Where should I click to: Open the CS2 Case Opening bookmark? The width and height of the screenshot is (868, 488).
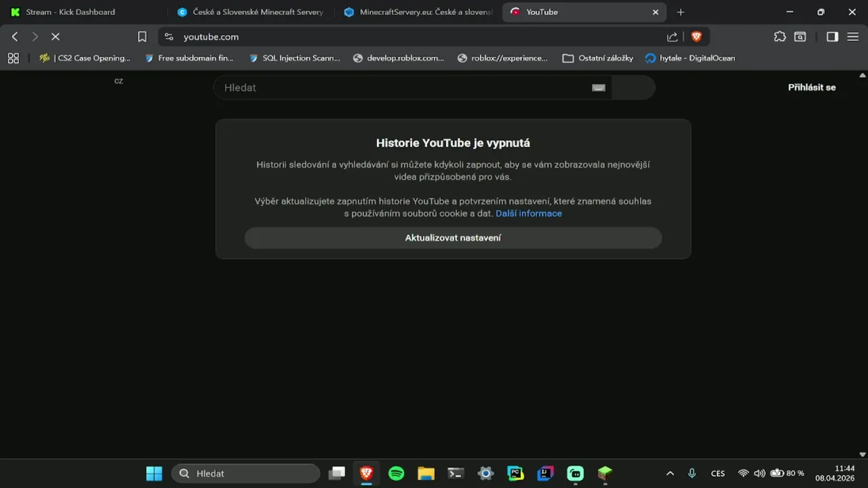point(85,58)
